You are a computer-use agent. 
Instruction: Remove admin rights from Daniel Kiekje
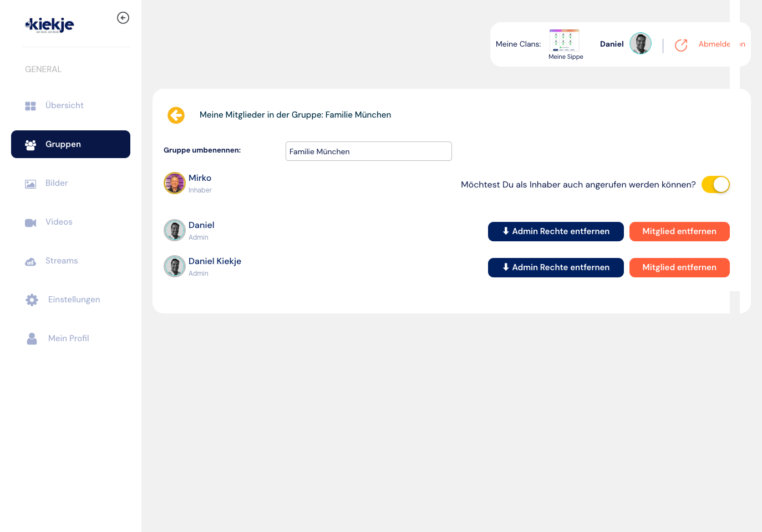556,267
